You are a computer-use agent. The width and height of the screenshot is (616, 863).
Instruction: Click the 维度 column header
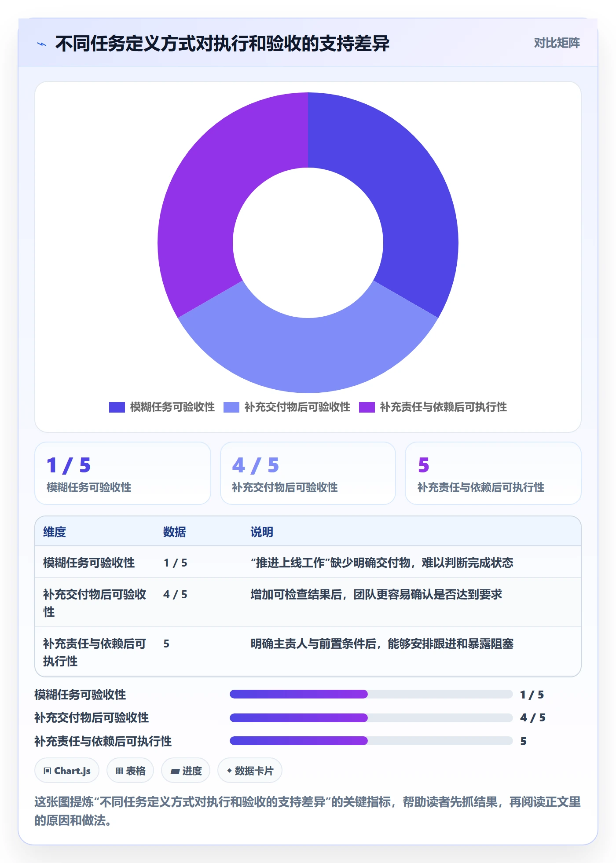(55, 532)
